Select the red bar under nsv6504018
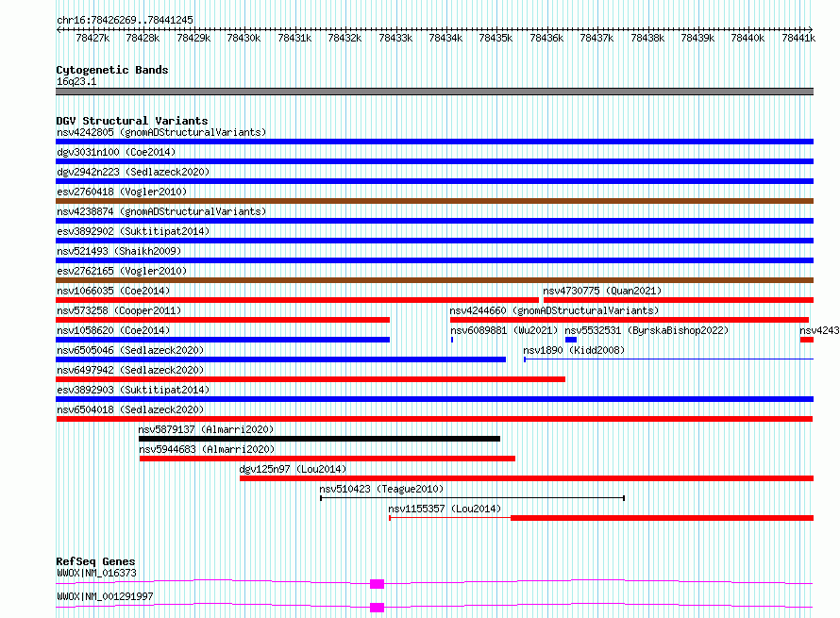This screenshot has width=840, height=618. coord(434,419)
